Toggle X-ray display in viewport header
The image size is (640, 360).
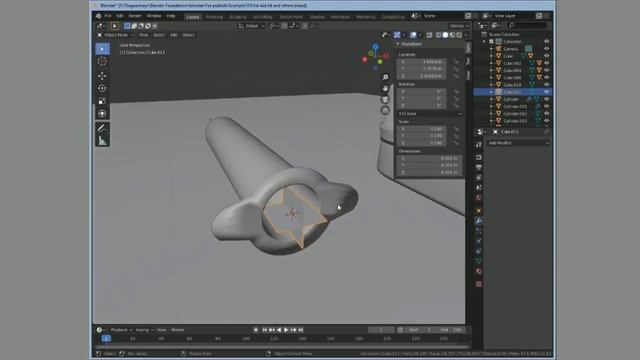coord(429,35)
